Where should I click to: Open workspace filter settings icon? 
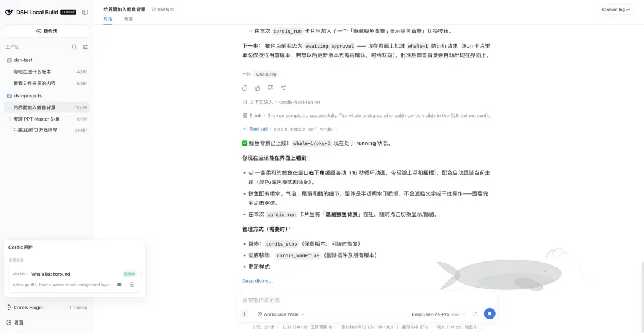point(85,47)
